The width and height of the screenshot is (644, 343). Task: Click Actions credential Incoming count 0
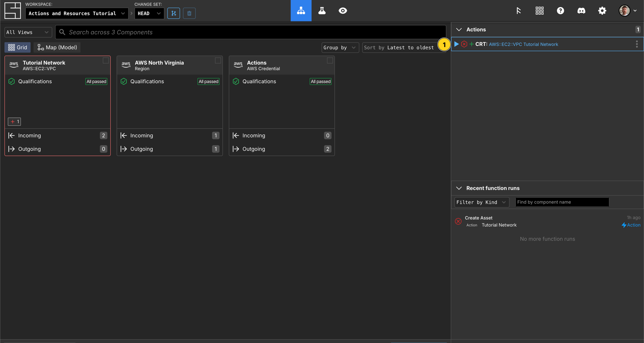pyautogui.click(x=328, y=135)
